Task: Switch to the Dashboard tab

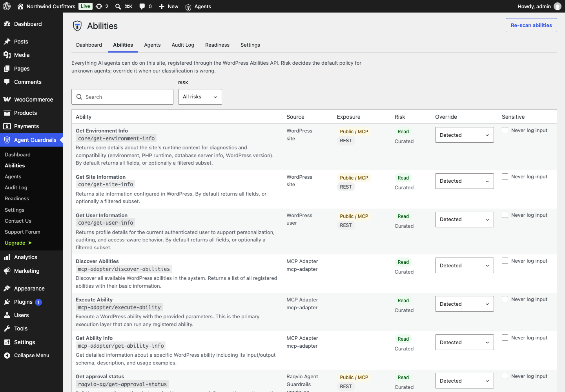Action: (x=89, y=45)
